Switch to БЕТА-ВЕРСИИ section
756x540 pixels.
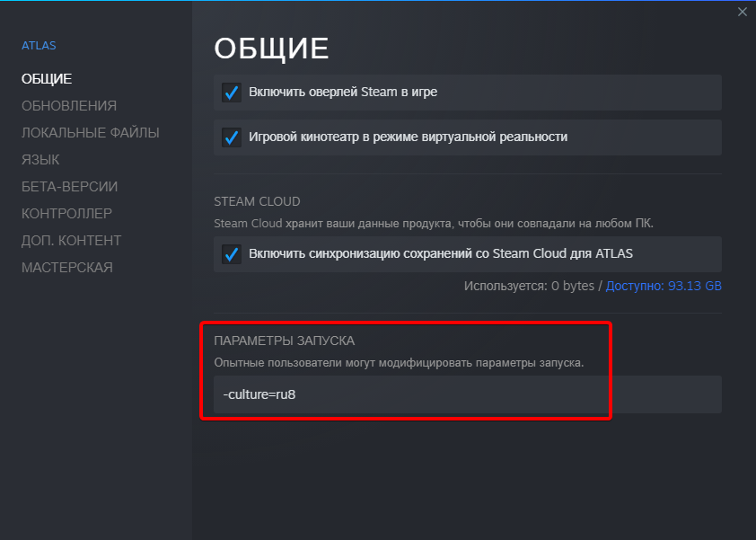point(69,187)
